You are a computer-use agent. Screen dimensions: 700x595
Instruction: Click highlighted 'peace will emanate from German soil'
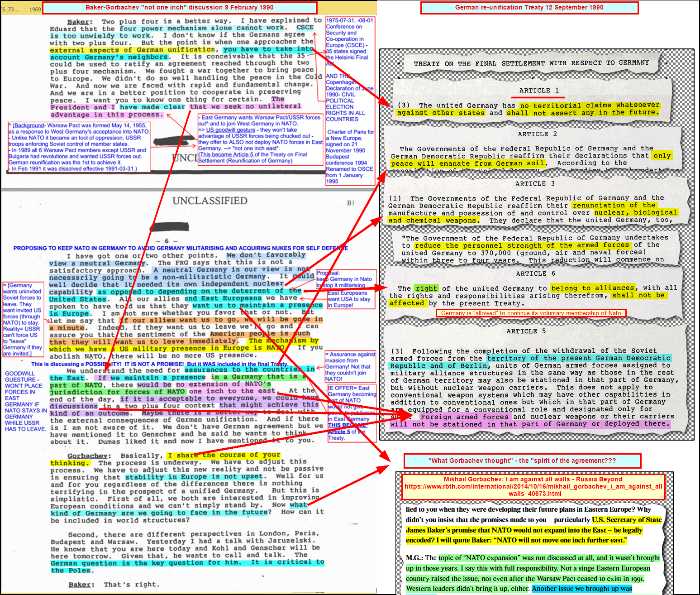coord(468,163)
